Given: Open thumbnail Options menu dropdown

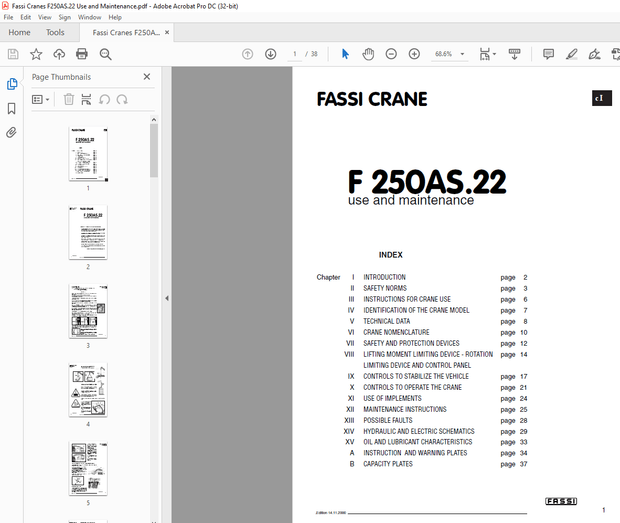Looking at the screenshot, I should (x=41, y=99).
